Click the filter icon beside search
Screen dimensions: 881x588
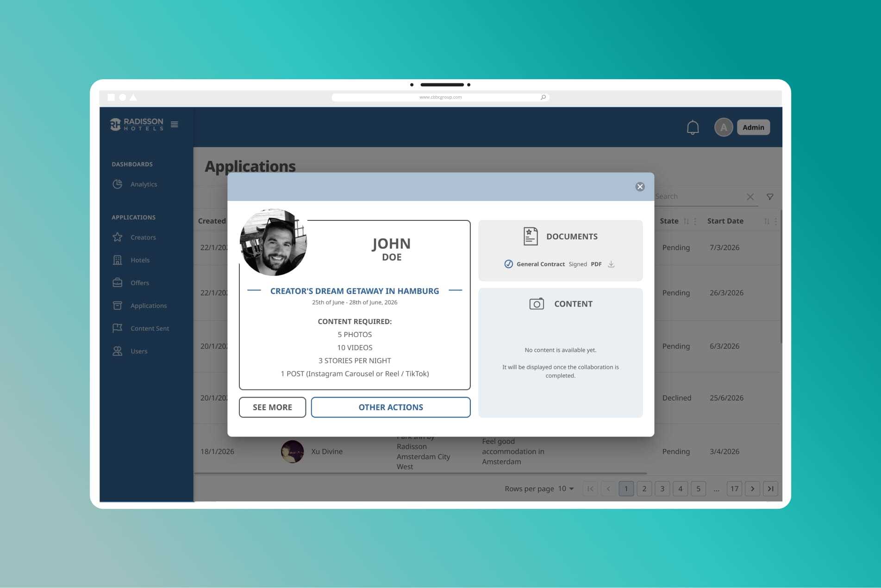(x=770, y=196)
